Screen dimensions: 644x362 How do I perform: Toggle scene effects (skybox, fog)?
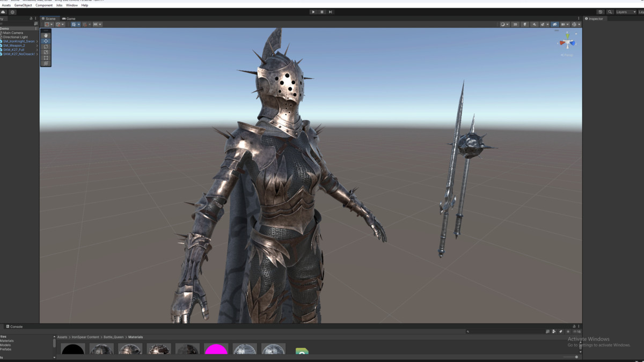click(543, 24)
